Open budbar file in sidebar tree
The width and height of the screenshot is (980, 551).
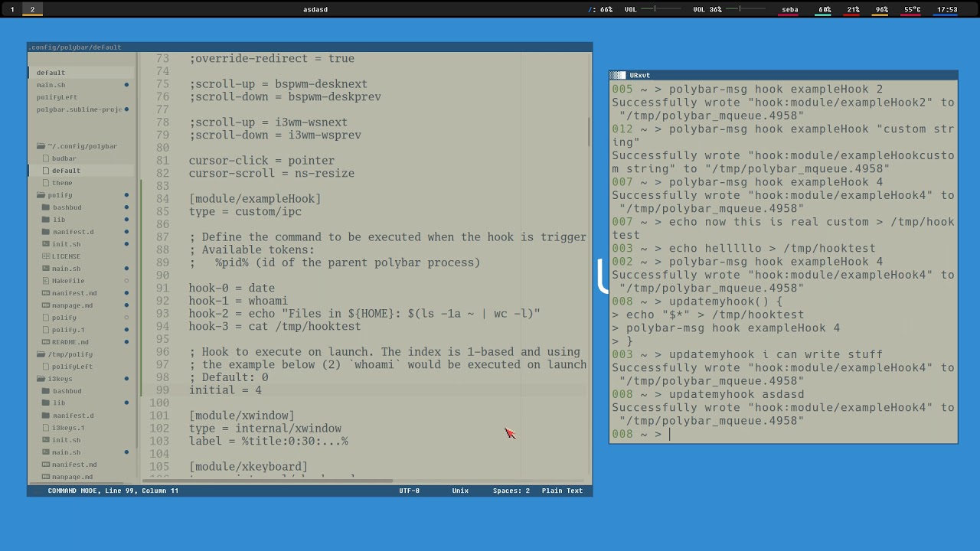64,158
